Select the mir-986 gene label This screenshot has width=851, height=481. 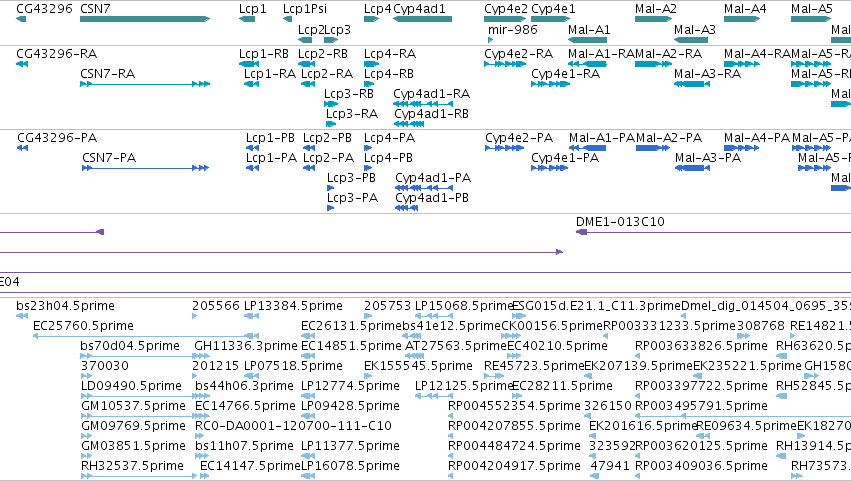pyautogui.click(x=513, y=30)
